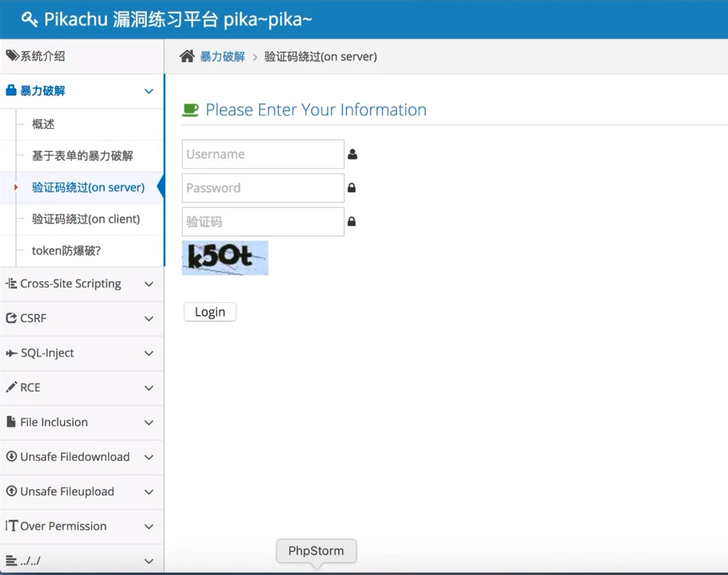Click the user icon beside the Username field
The height and width of the screenshot is (575, 728).
(352, 154)
